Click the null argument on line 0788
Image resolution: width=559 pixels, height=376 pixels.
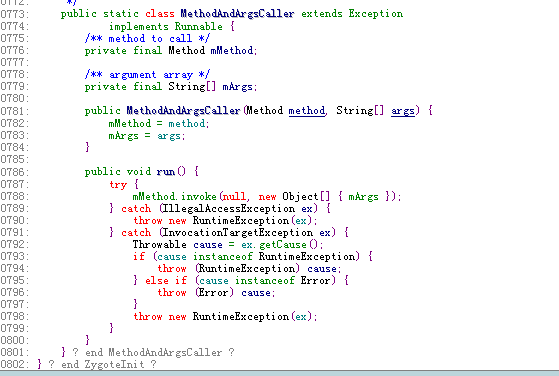pos(234,196)
